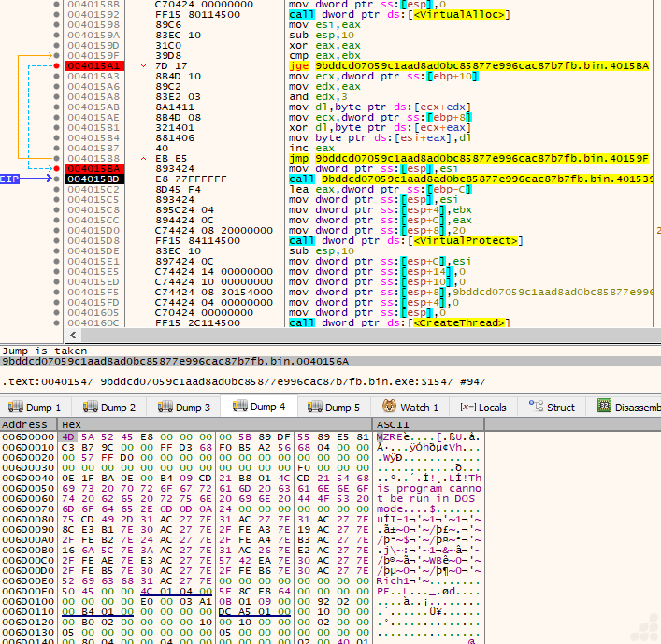
Task: Click the Struct tab icon
Action: (x=536, y=407)
